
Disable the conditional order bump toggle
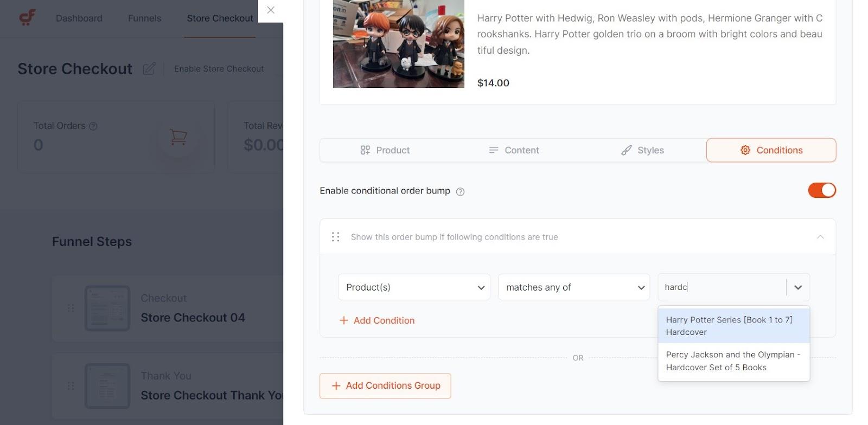click(822, 190)
